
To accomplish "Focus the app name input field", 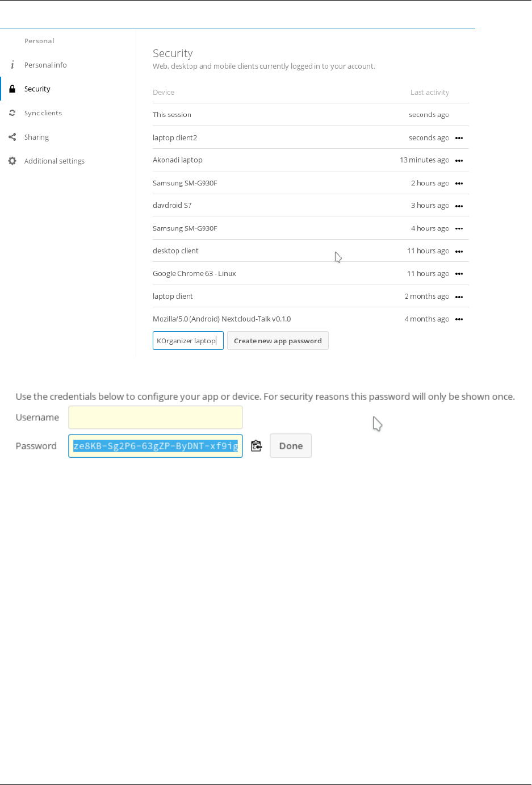I will coord(188,341).
